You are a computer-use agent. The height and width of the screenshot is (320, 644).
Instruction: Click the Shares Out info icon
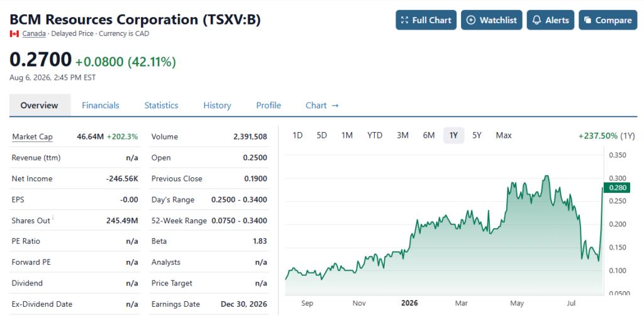coord(53,218)
